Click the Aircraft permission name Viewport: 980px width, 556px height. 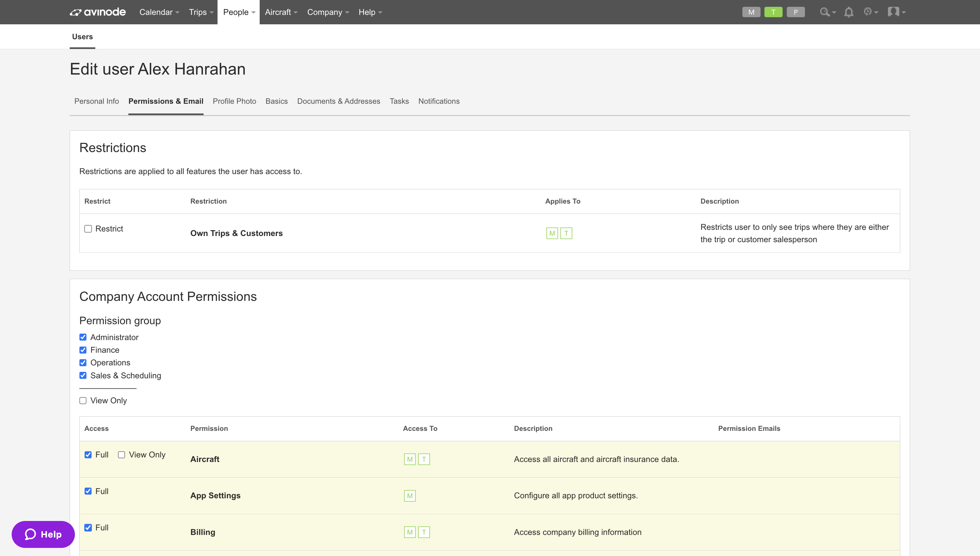[x=205, y=459]
